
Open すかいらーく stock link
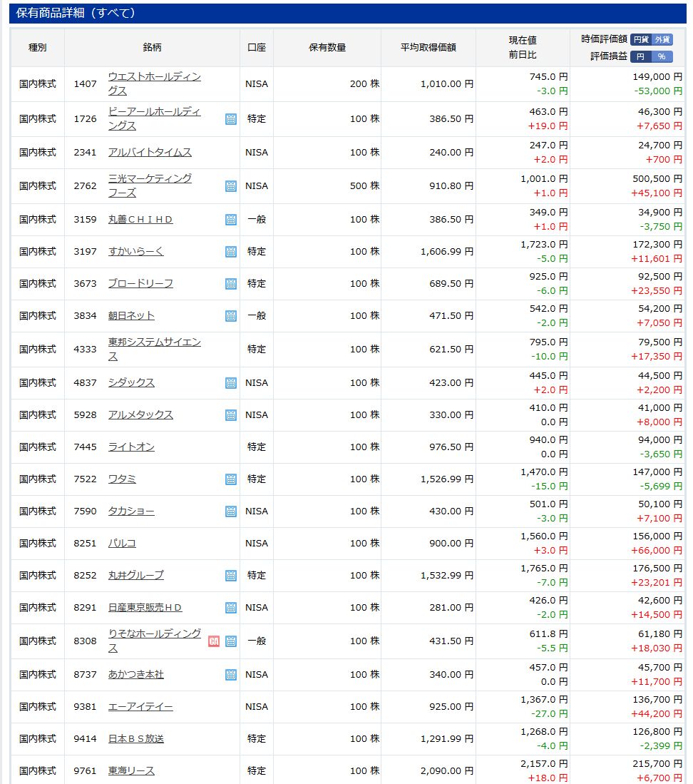pos(136,252)
